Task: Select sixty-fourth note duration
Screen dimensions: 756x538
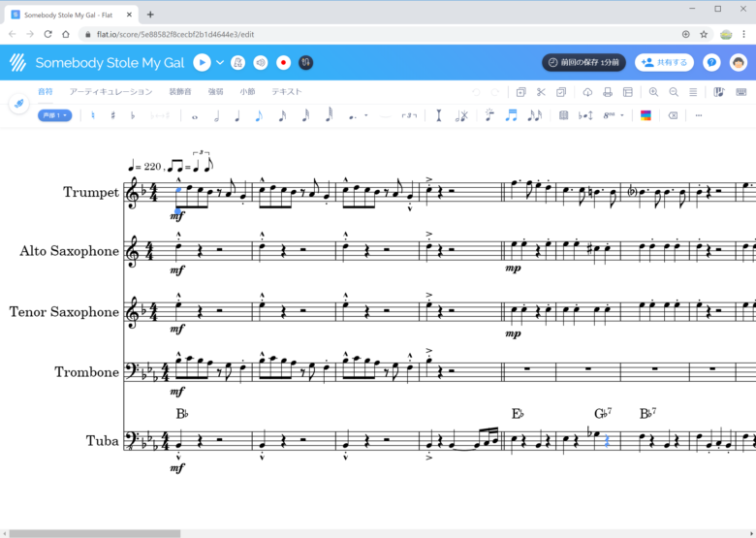Action: click(329, 115)
